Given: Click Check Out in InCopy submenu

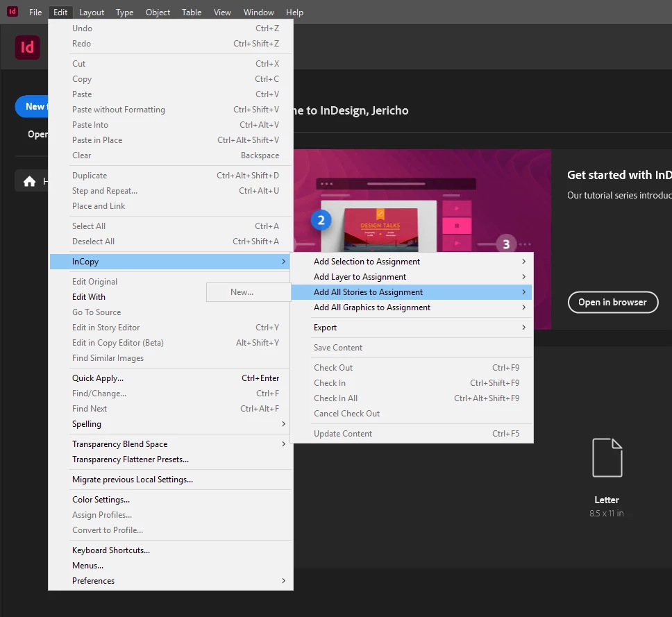Looking at the screenshot, I should pyautogui.click(x=412, y=368).
